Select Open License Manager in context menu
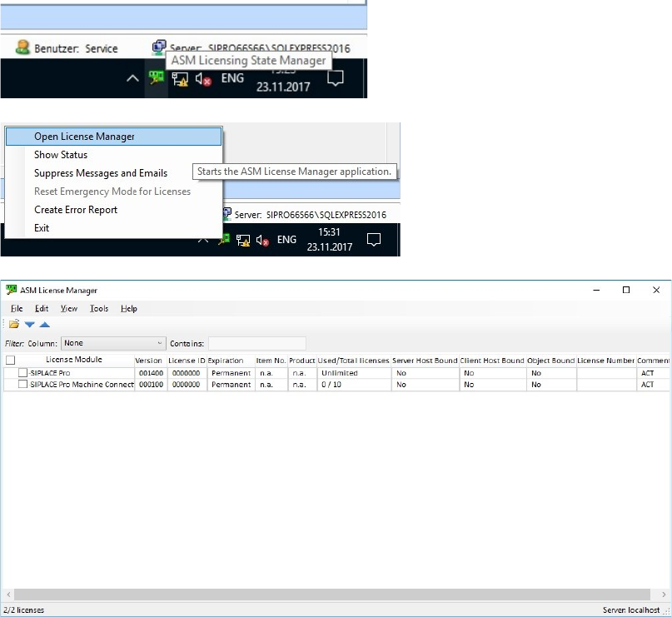Screen dimensions: 672x617 pos(113,137)
